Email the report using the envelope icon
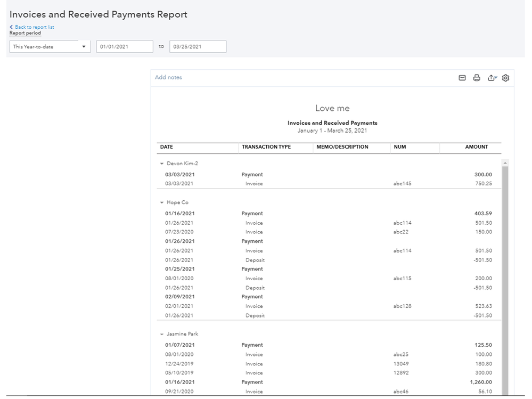 click(x=462, y=78)
